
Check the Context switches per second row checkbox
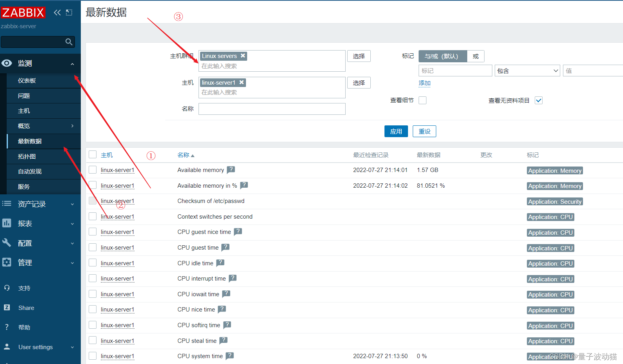tap(93, 216)
